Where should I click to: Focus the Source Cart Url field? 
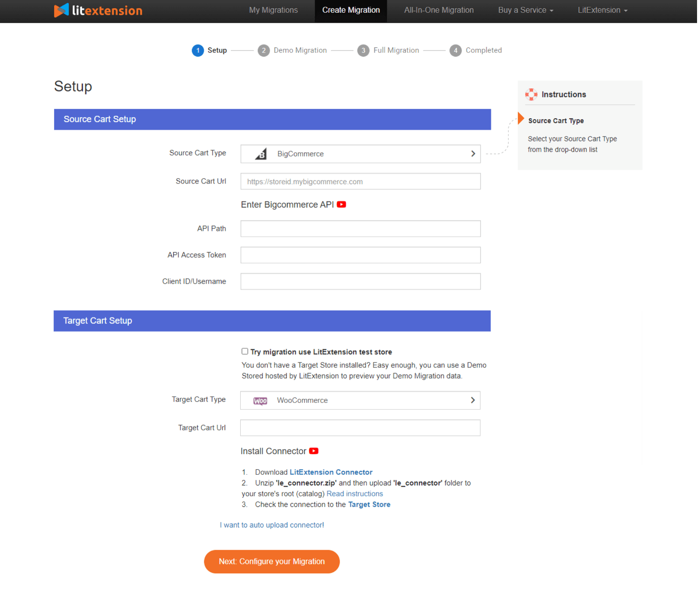(360, 182)
